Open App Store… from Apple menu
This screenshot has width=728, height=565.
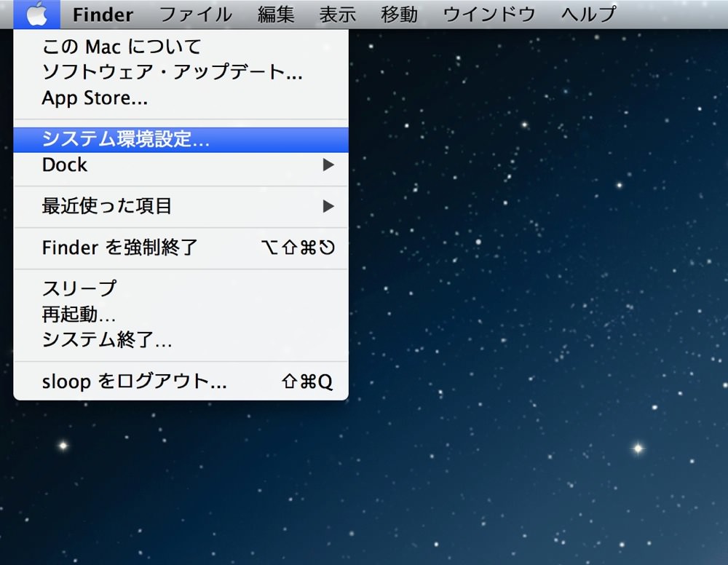[181, 98]
